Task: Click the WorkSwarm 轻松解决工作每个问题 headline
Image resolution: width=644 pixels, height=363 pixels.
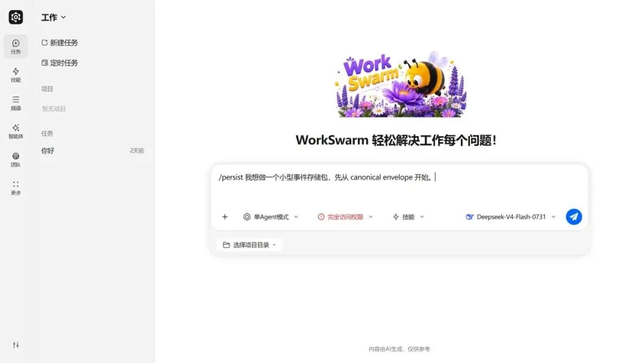Action: [396, 140]
